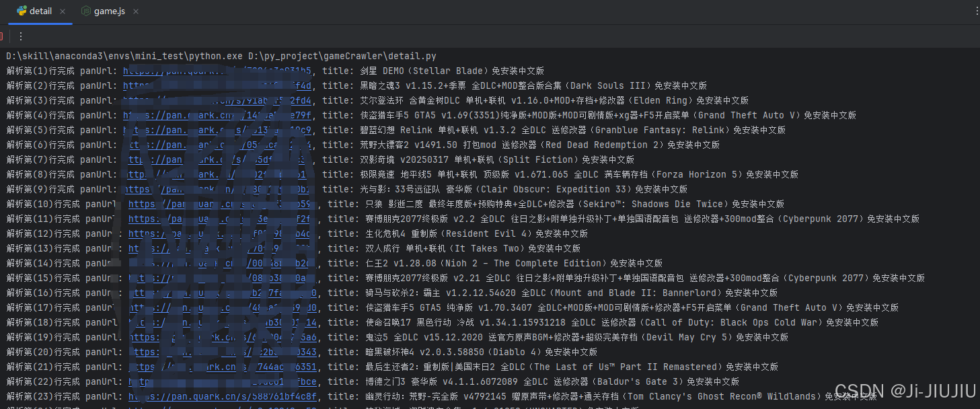Select the Dark Souls III title text
980x409 pixels.
[x=533, y=85]
